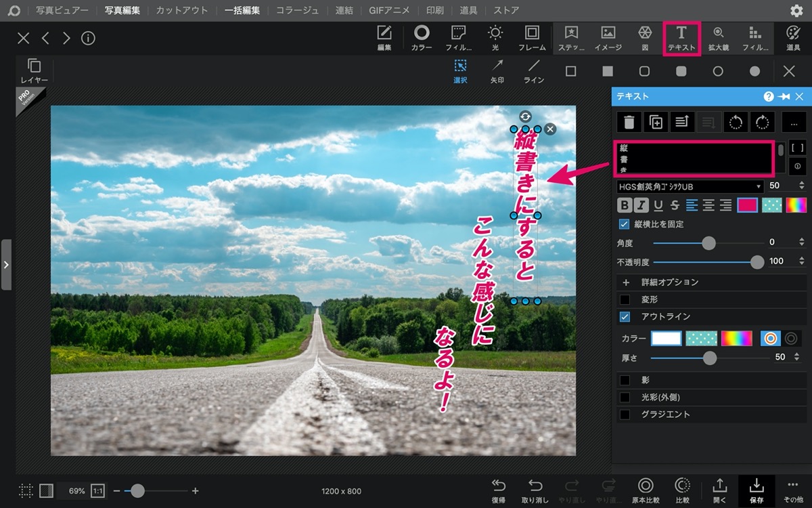This screenshot has height=508, width=812.
Task: Choose the filled circle shape
Action: click(x=754, y=71)
